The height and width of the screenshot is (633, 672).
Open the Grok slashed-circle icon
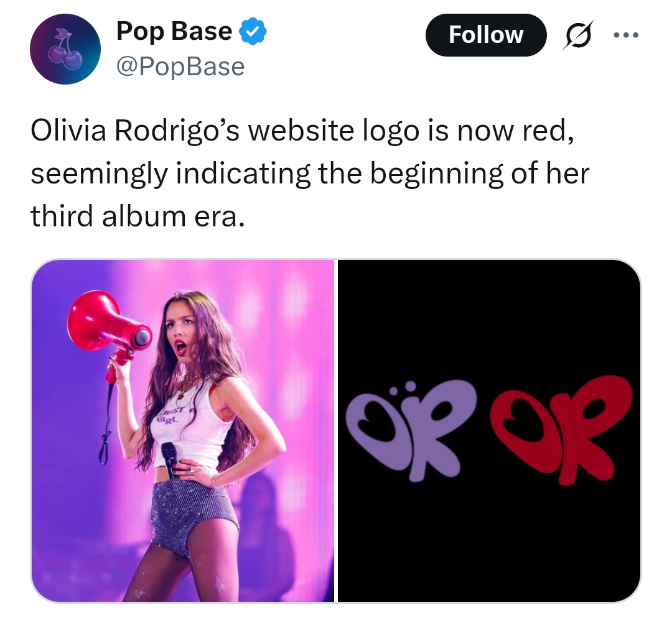(577, 35)
